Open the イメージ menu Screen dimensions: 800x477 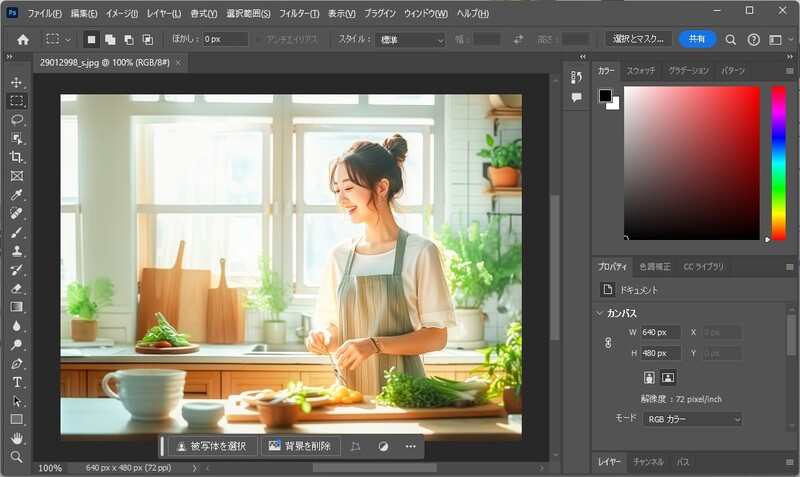pos(122,13)
